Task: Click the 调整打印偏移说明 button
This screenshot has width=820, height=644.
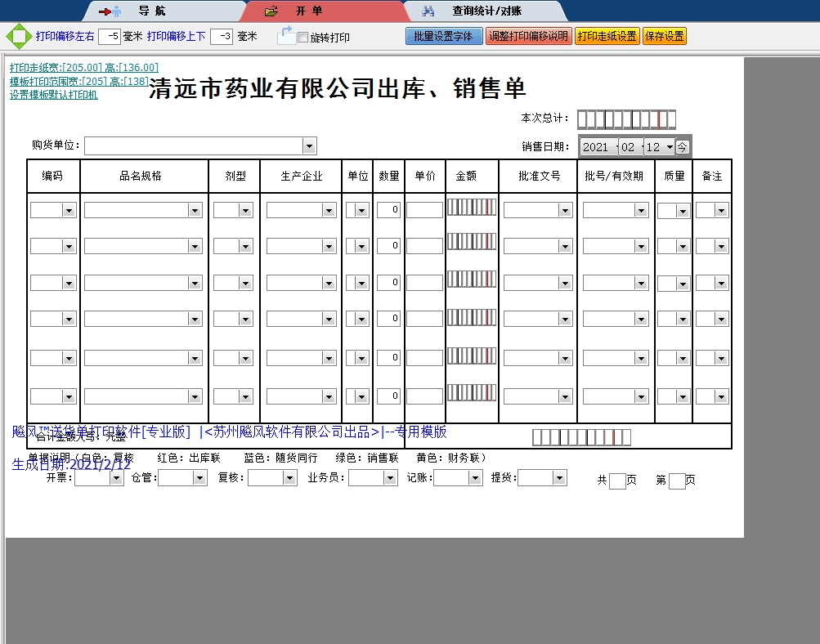Action: [529, 36]
